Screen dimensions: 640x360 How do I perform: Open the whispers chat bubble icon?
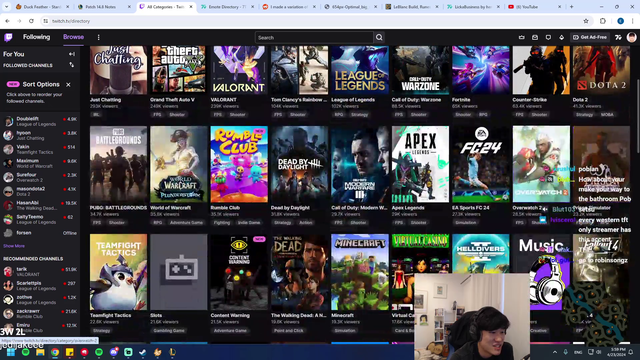[x=548, y=38]
